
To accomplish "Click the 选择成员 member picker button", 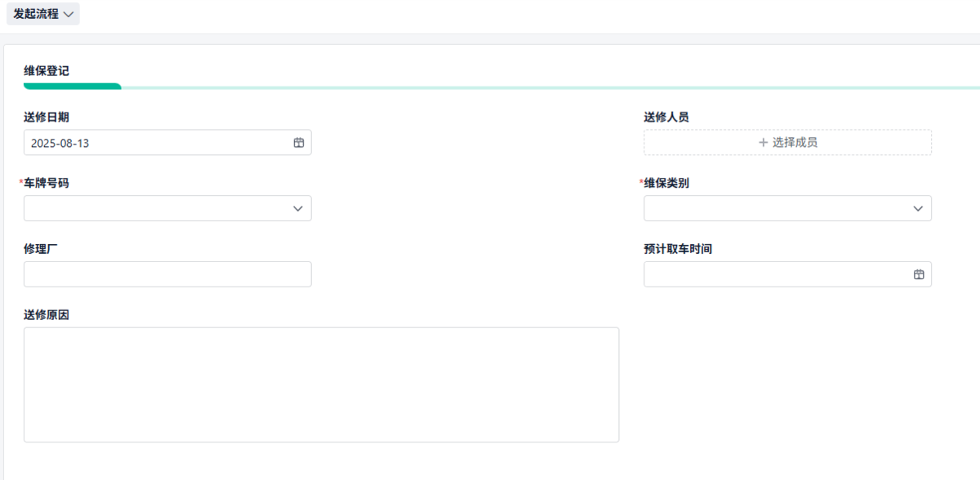I will point(787,142).
